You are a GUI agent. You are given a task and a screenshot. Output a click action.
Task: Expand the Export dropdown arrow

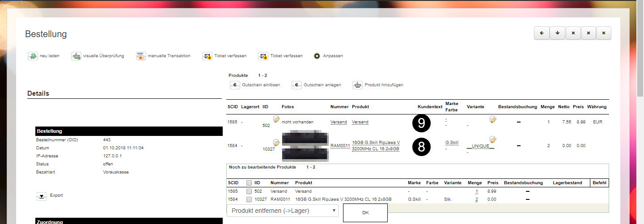click(41, 196)
